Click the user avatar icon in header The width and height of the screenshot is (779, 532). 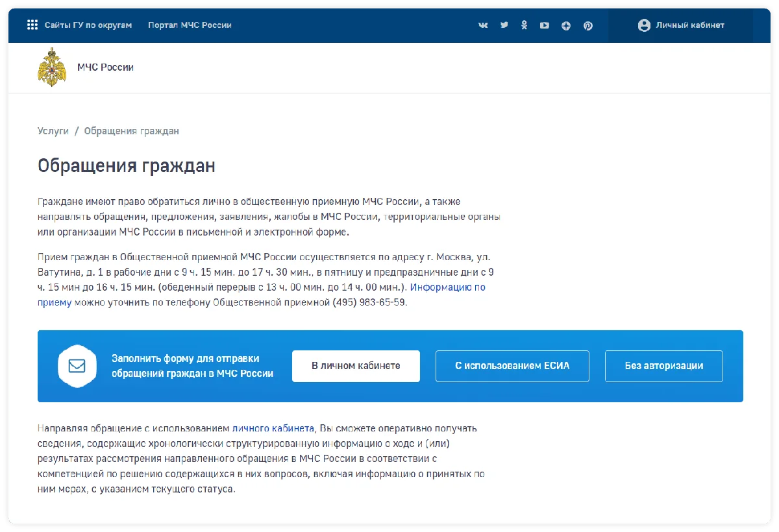[644, 25]
